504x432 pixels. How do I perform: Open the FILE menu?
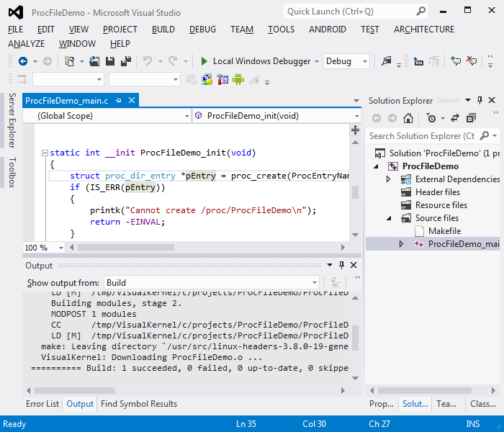[x=15, y=30]
